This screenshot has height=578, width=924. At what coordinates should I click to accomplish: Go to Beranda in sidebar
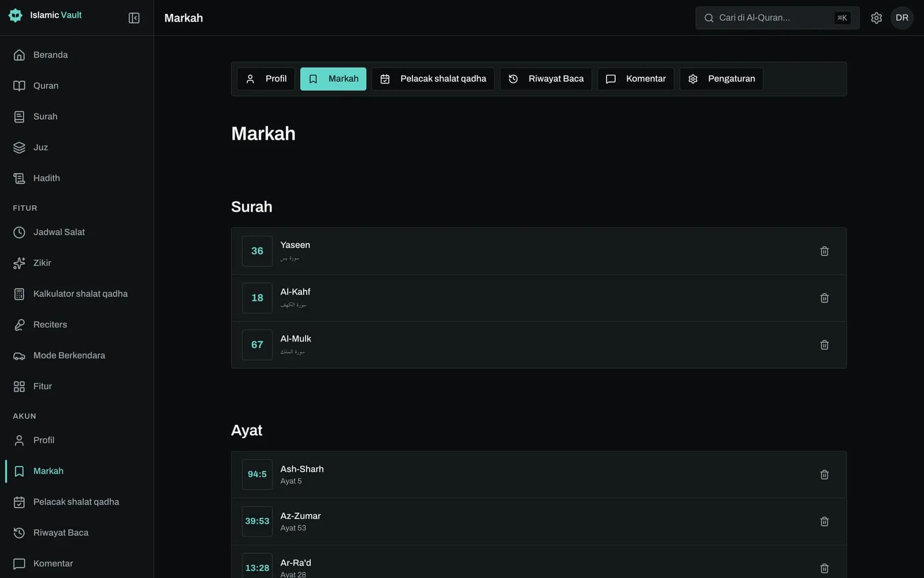(77, 55)
